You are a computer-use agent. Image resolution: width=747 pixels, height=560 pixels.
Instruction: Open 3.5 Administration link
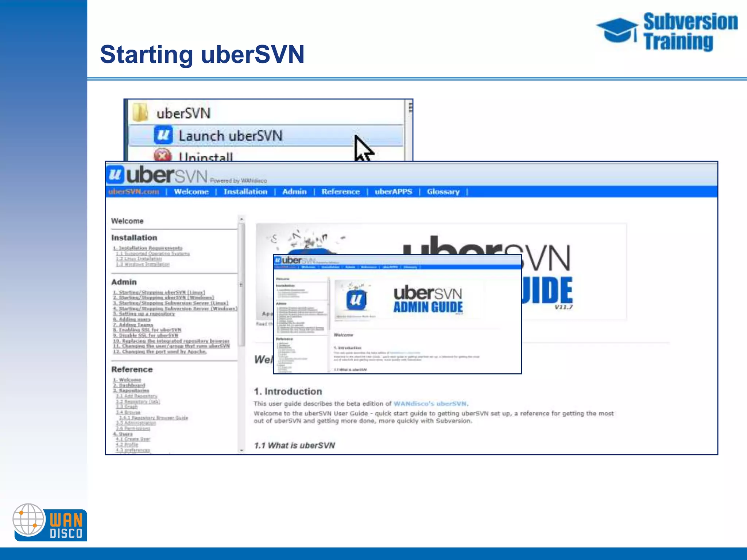click(x=136, y=423)
